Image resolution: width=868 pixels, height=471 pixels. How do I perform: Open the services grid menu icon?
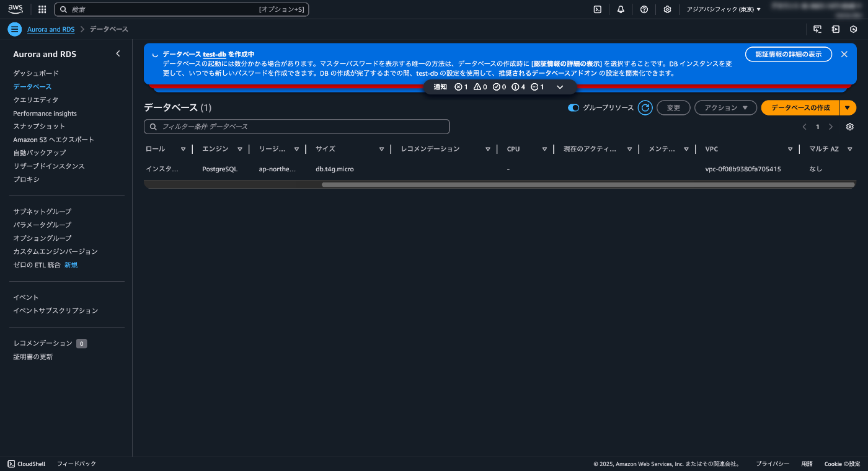(x=42, y=9)
